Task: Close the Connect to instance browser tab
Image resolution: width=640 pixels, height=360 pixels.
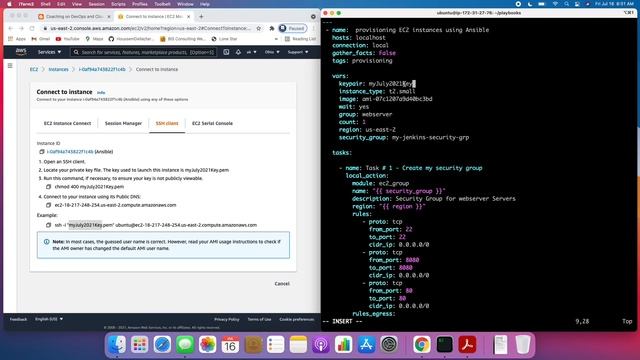Action: 189,17
